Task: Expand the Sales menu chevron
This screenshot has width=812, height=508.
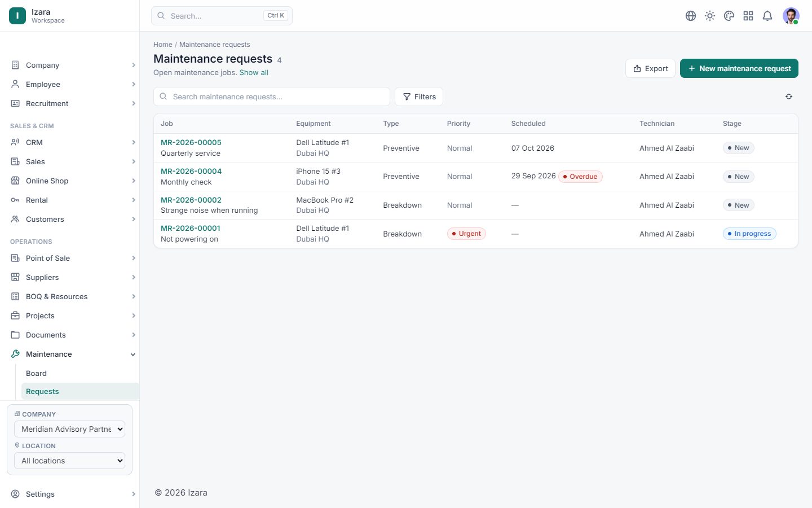Action: (x=134, y=161)
